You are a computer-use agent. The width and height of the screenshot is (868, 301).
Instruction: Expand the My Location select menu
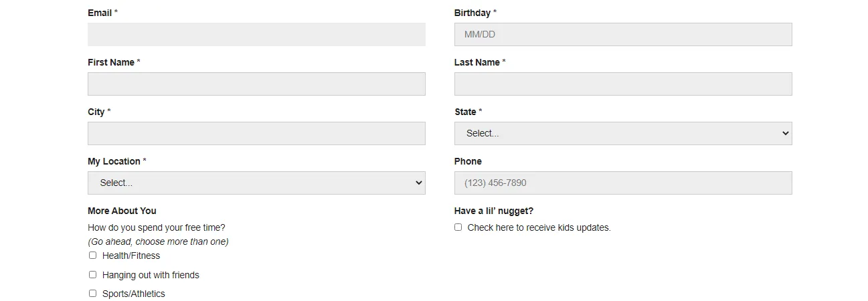click(256, 183)
